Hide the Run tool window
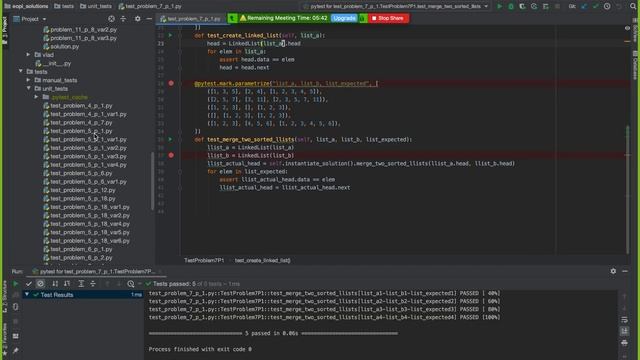The width and height of the screenshot is (640, 360). (625, 271)
